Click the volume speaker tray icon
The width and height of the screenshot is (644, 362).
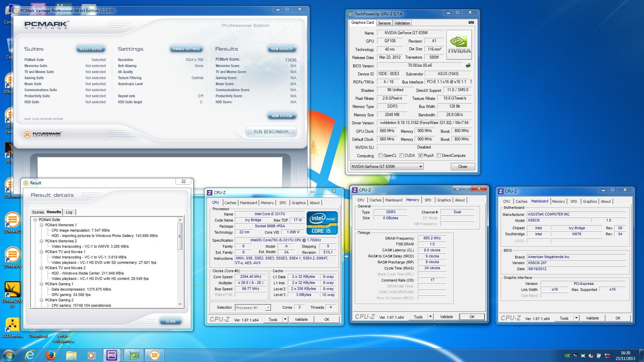[591, 356]
